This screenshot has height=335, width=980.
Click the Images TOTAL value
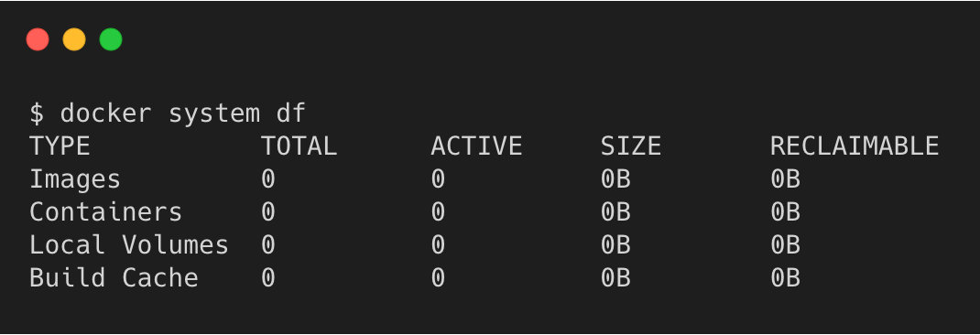point(268,180)
